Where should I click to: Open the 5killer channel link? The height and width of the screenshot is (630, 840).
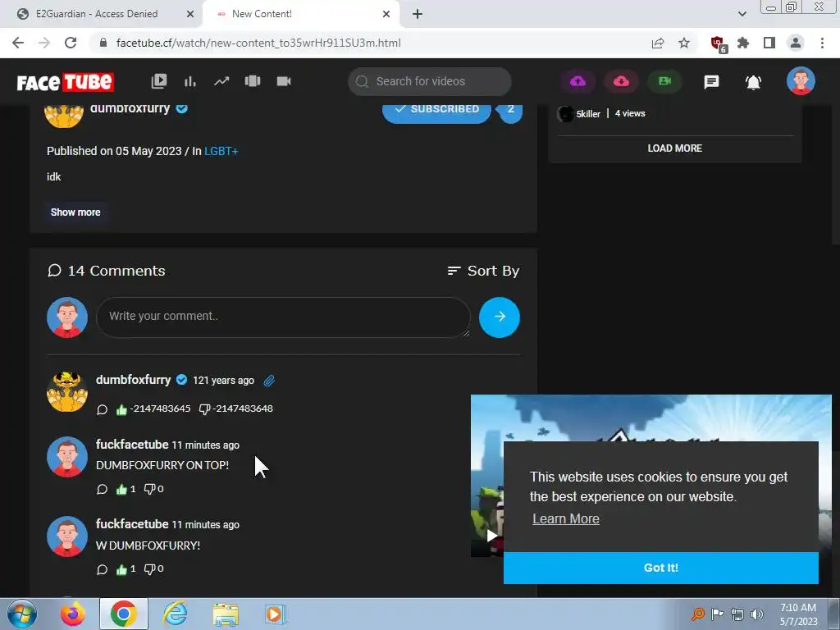pos(588,113)
